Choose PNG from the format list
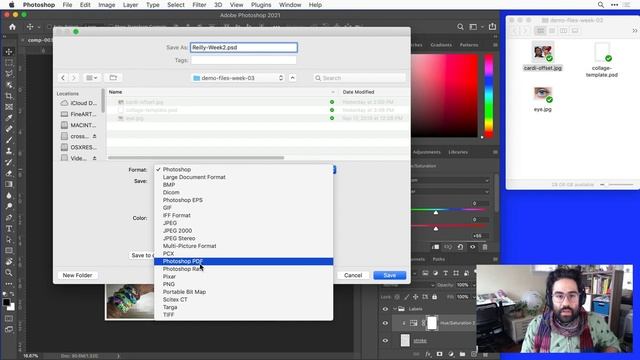The image size is (640, 360). click(x=244, y=284)
